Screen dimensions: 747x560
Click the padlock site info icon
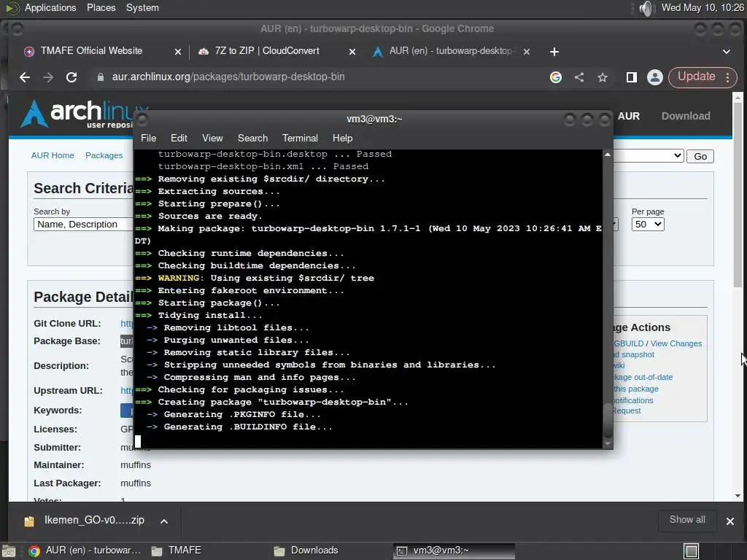coord(101,77)
